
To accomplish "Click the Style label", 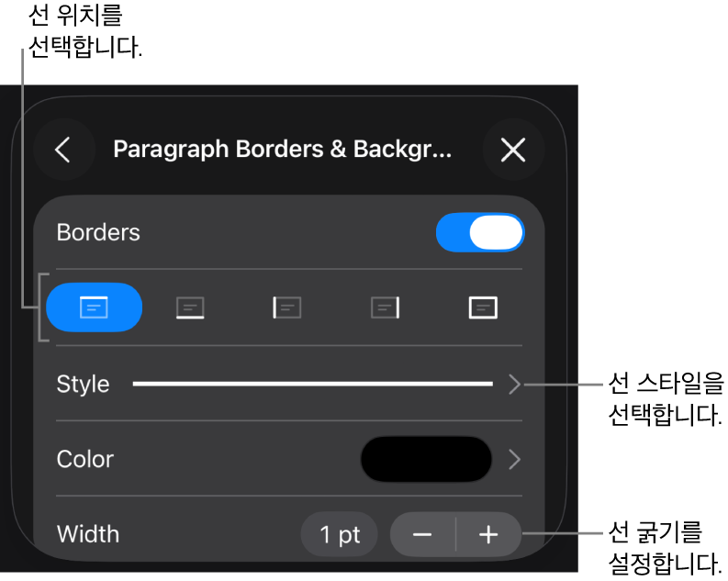I will [84, 385].
